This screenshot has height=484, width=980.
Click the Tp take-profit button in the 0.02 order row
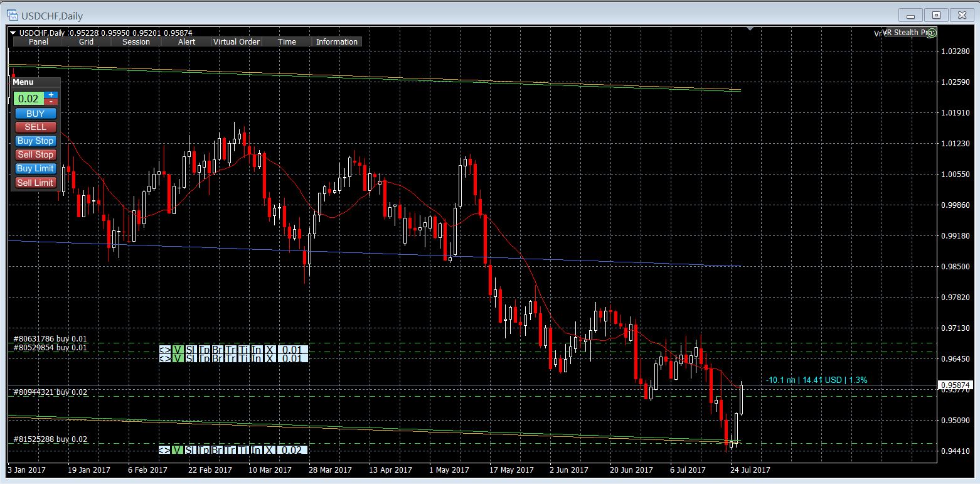coord(205,450)
